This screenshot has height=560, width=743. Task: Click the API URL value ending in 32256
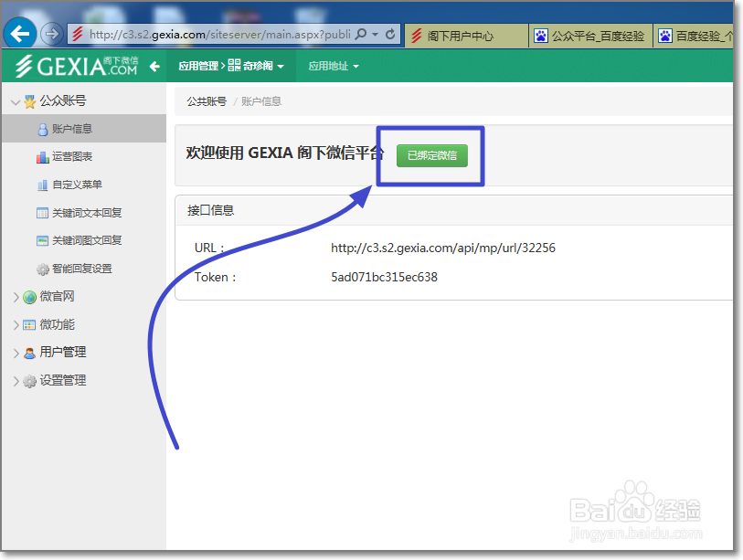(443, 248)
